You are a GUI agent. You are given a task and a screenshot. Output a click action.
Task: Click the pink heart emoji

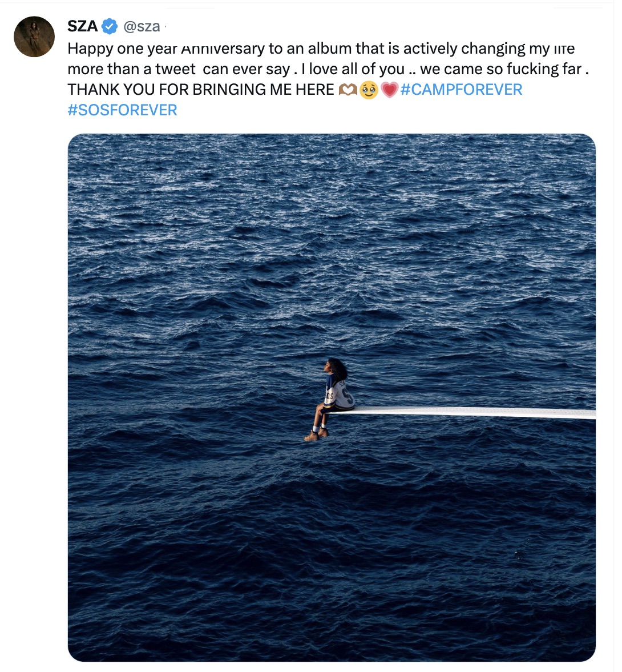click(389, 90)
